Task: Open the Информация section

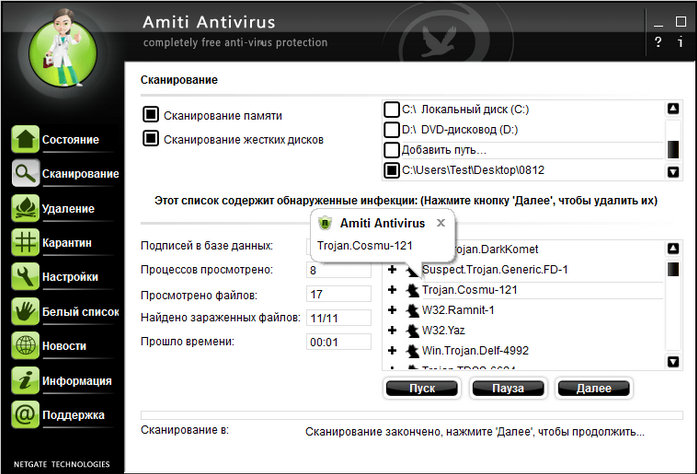Action: (x=76, y=381)
